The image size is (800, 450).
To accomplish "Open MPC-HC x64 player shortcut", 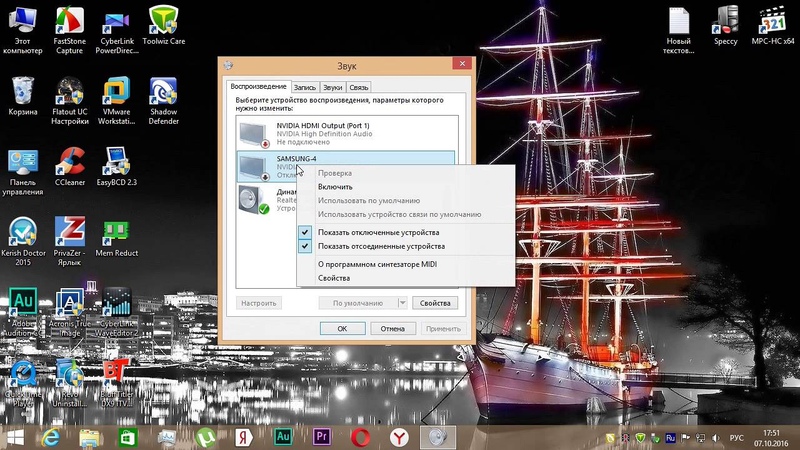I will coord(772,26).
